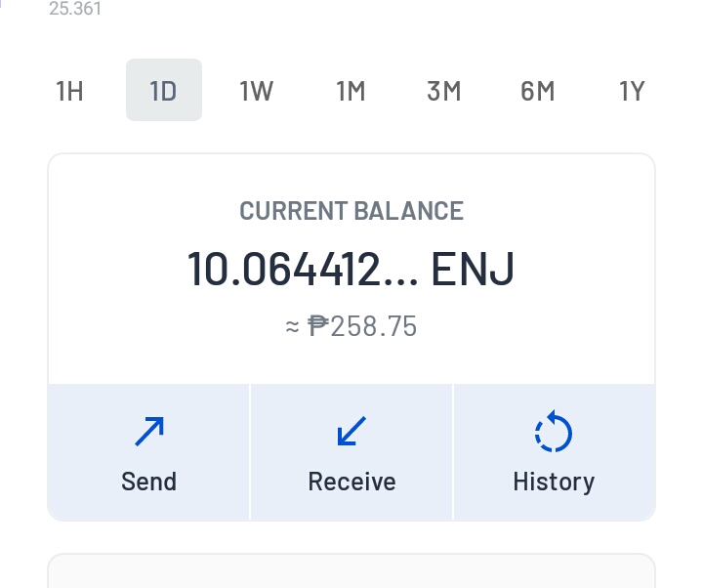Select the 1D time range tab
The height and width of the screenshot is (588, 703).
click(x=164, y=90)
